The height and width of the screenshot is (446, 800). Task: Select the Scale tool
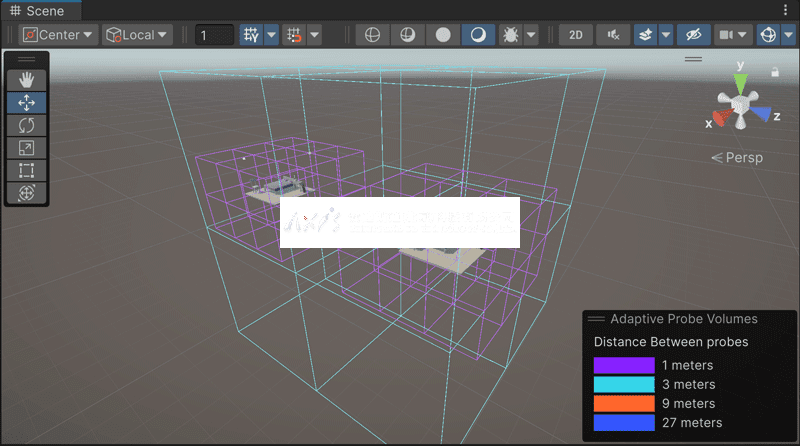coord(26,148)
